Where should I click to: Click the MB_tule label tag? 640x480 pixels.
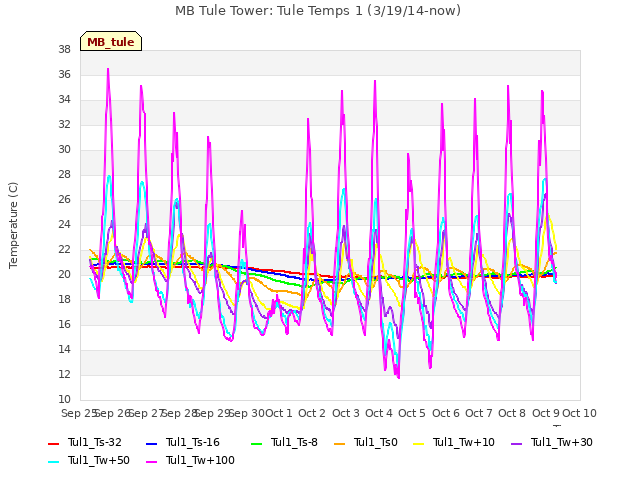111,41
